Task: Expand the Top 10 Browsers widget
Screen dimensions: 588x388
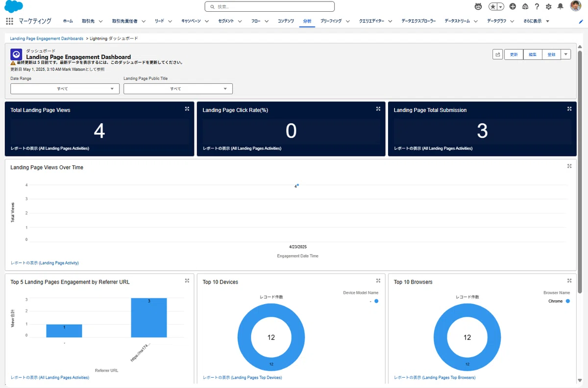Action: click(569, 281)
